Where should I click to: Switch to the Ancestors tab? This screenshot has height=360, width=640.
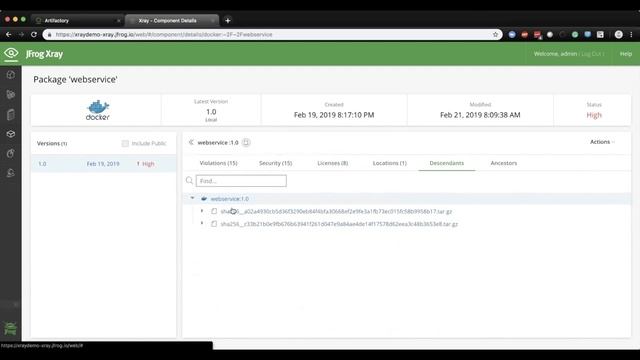504,163
